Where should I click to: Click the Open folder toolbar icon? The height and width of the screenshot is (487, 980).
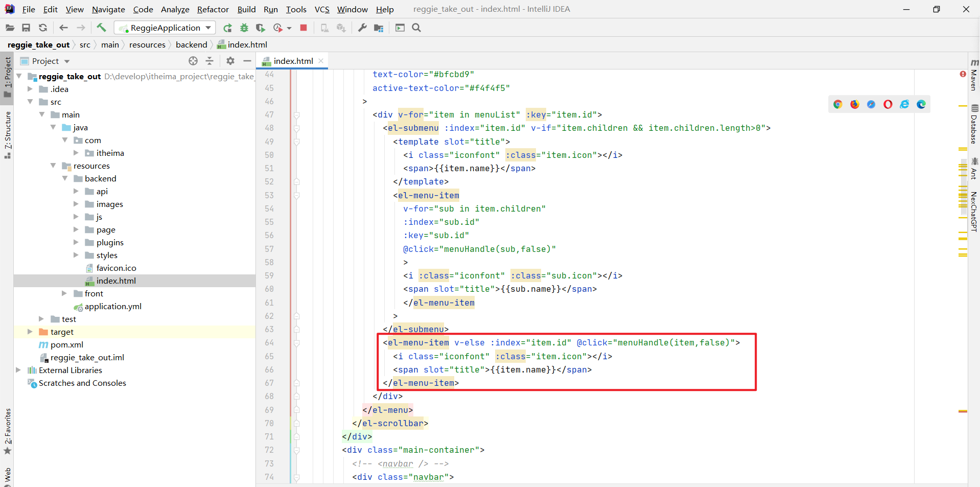10,28
